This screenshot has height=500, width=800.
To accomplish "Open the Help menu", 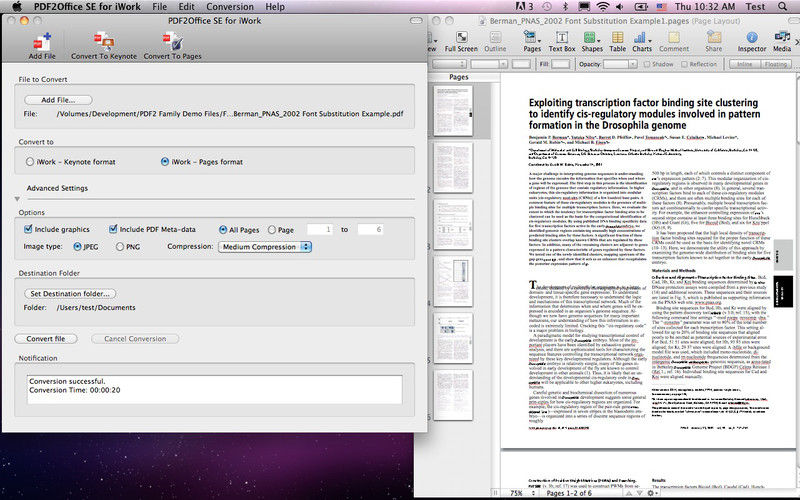I will 275,7.
